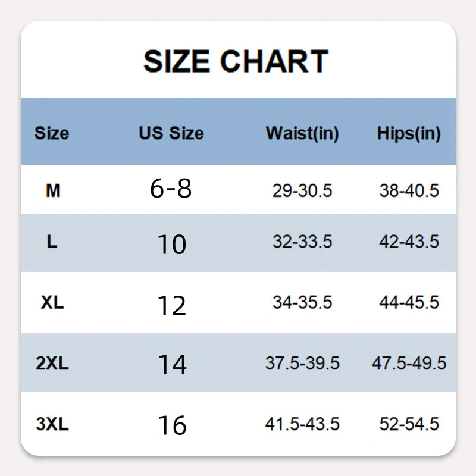Viewport: 476px width, 476px height.
Task: Click US size 10 cell
Action: tap(171, 245)
